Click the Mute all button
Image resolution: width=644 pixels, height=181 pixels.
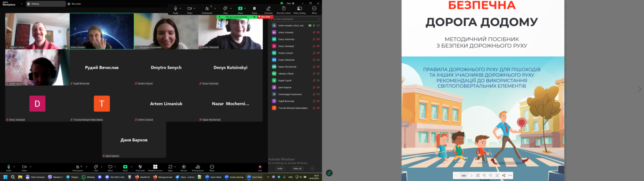tap(297, 168)
